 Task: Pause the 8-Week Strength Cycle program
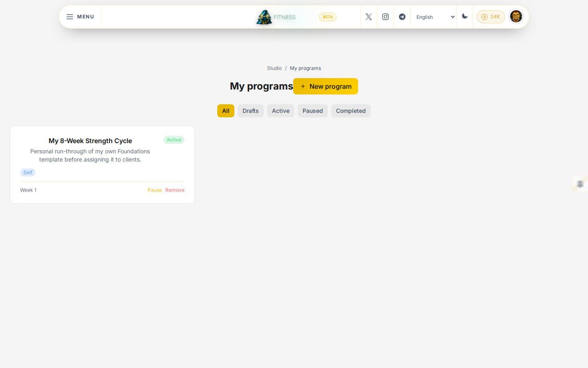coord(155,190)
